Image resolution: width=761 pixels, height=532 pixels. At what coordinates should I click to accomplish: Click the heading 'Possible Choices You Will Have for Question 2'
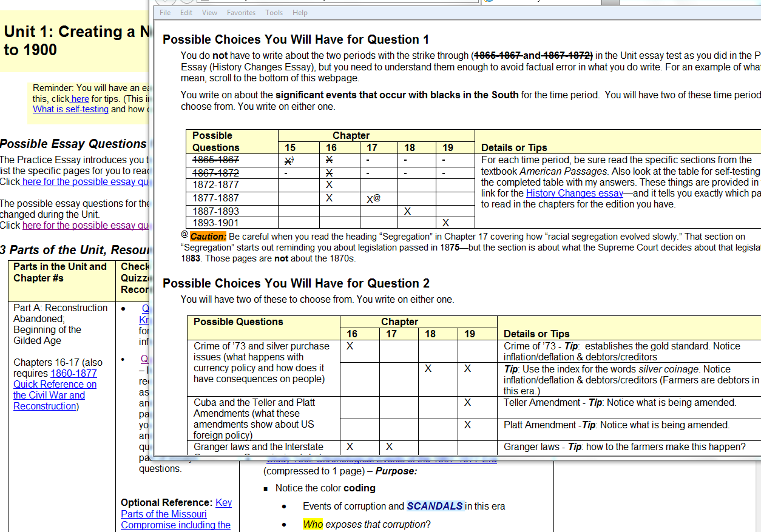pos(296,284)
